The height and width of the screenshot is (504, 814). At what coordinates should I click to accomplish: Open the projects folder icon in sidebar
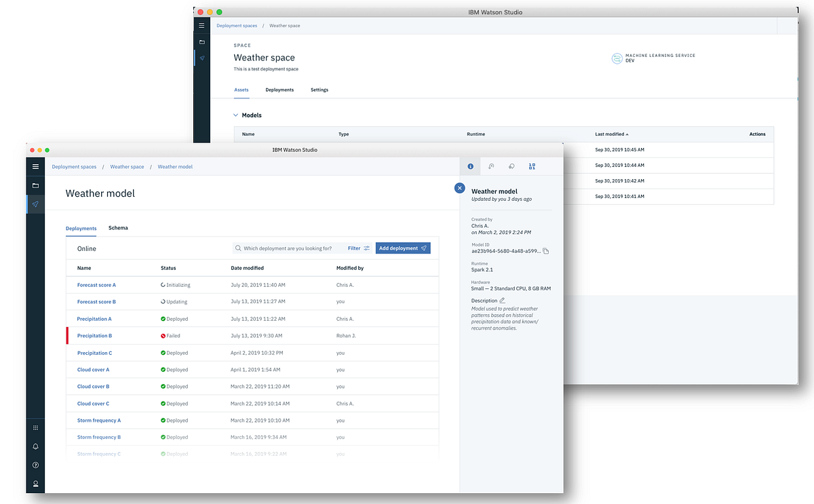[35, 185]
